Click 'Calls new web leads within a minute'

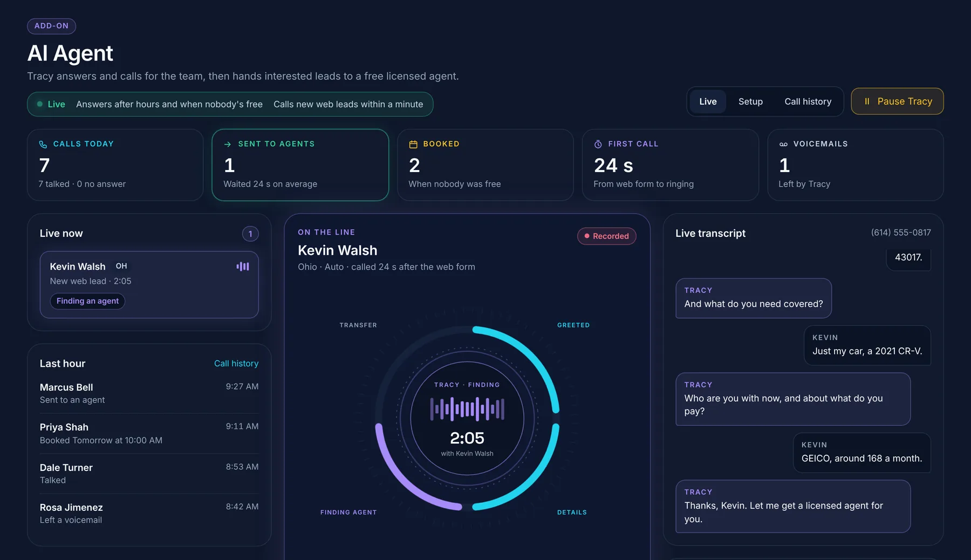coord(348,104)
